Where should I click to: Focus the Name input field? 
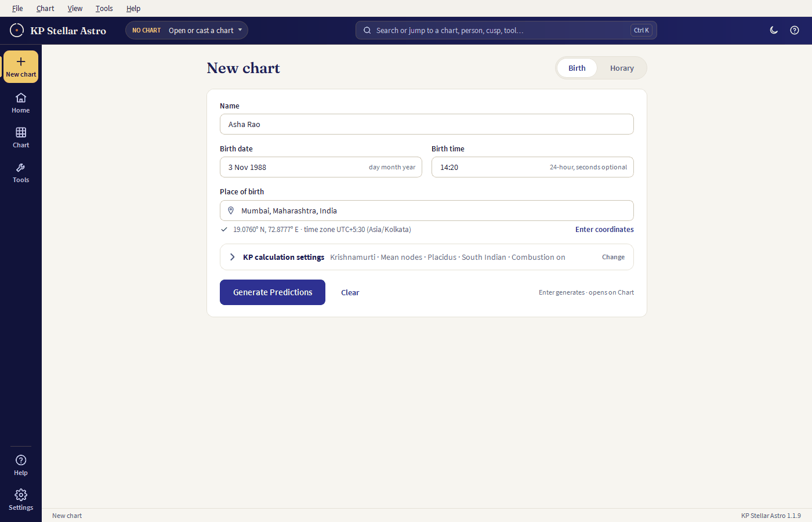[x=427, y=124]
